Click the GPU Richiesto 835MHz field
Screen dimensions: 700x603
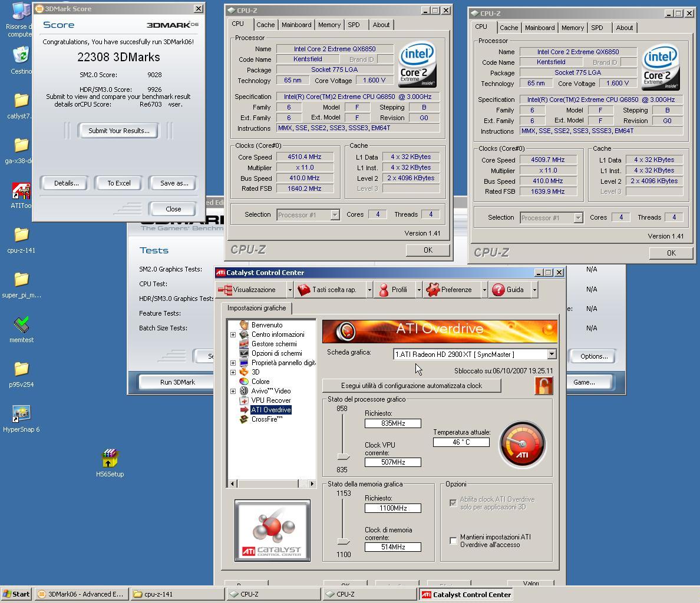click(x=393, y=423)
